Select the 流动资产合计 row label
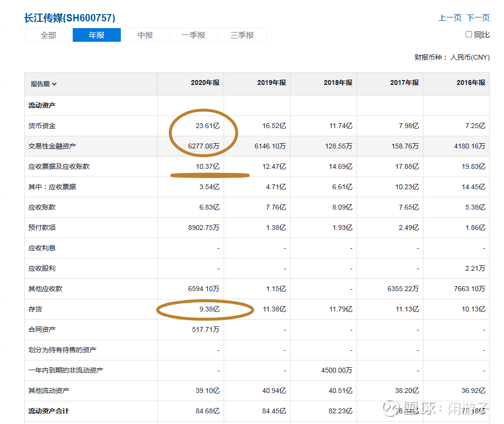 click(x=49, y=411)
